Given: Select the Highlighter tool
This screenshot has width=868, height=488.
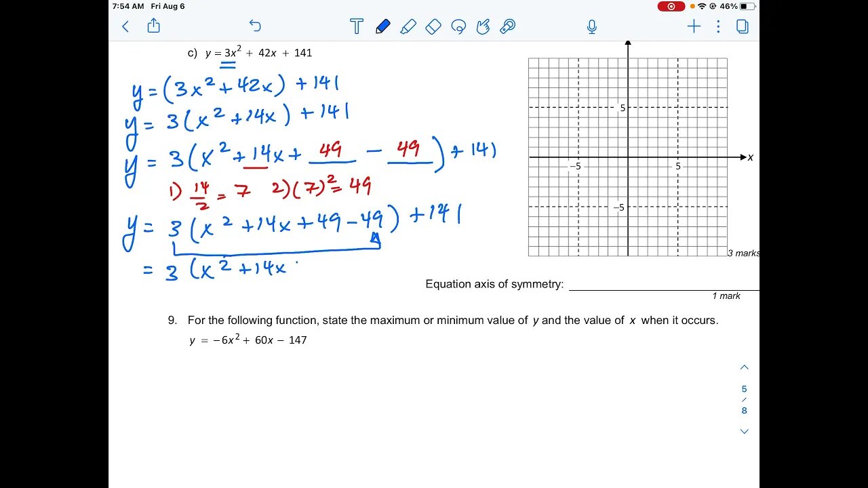Looking at the screenshot, I should click(408, 26).
